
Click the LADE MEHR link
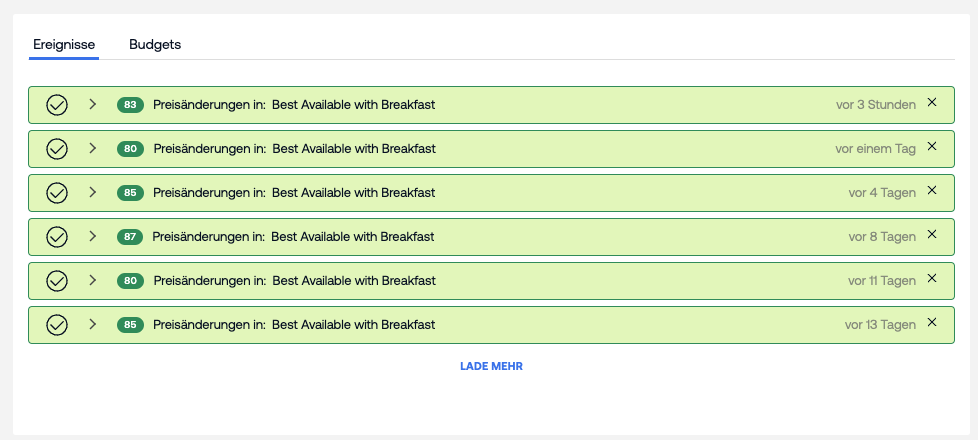click(x=491, y=366)
